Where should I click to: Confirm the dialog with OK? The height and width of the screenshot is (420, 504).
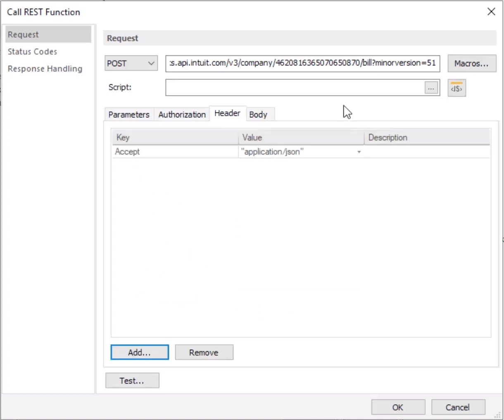pyautogui.click(x=397, y=407)
